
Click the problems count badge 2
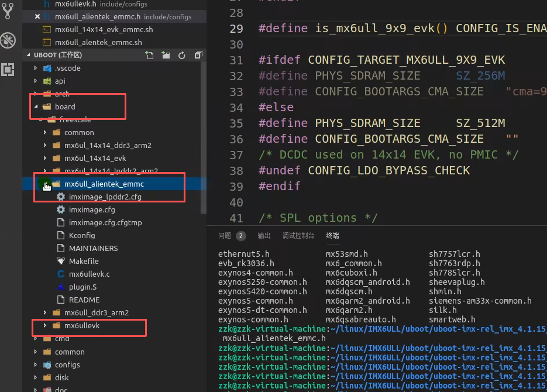(x=240, y=236)
